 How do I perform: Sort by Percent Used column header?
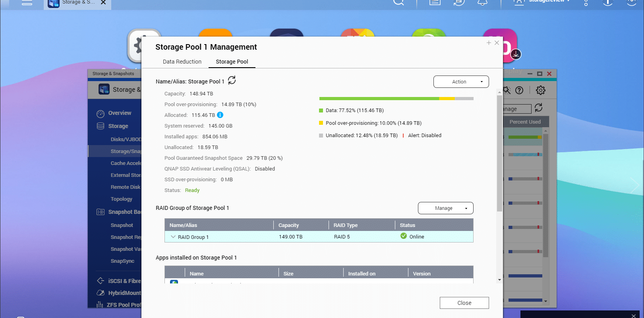pyautogui.click(x=525, y=122)
